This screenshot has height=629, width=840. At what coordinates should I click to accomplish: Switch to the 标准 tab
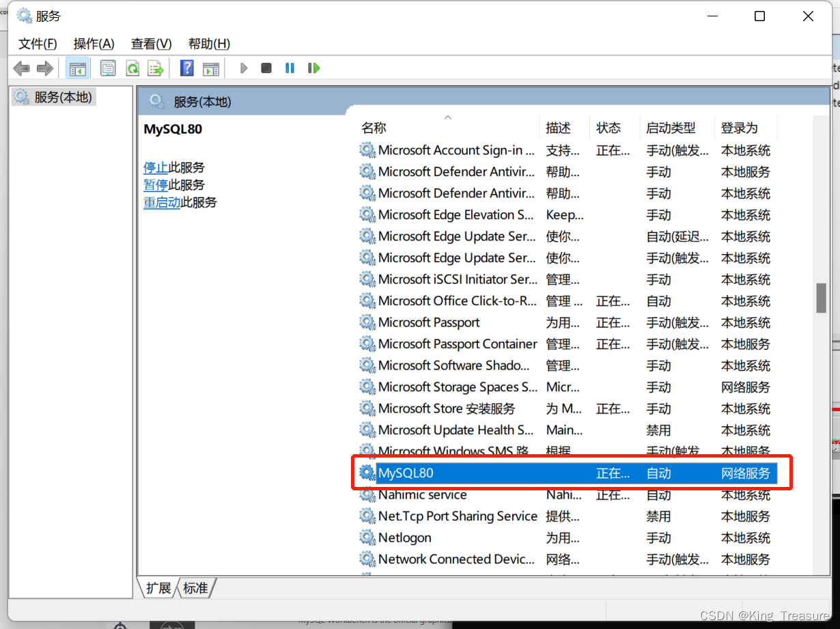point(196,587)
